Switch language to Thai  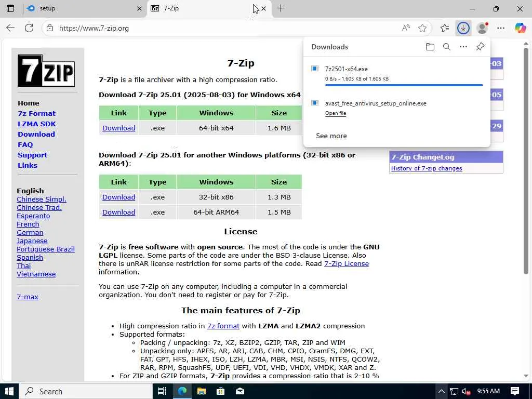[x=24, y=265]
